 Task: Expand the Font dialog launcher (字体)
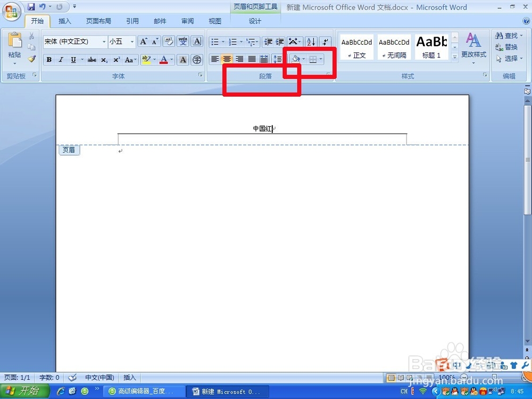(200, 74)
